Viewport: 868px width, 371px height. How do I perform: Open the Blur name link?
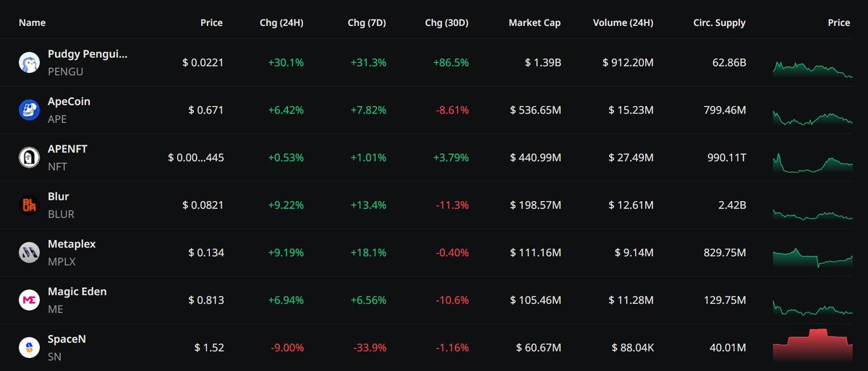(58, 197)
